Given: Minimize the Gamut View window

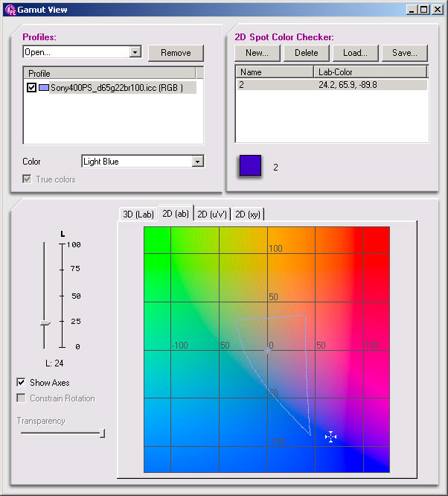Looking at the screenshot, I should pyautogui.click(x=411, y=10).
